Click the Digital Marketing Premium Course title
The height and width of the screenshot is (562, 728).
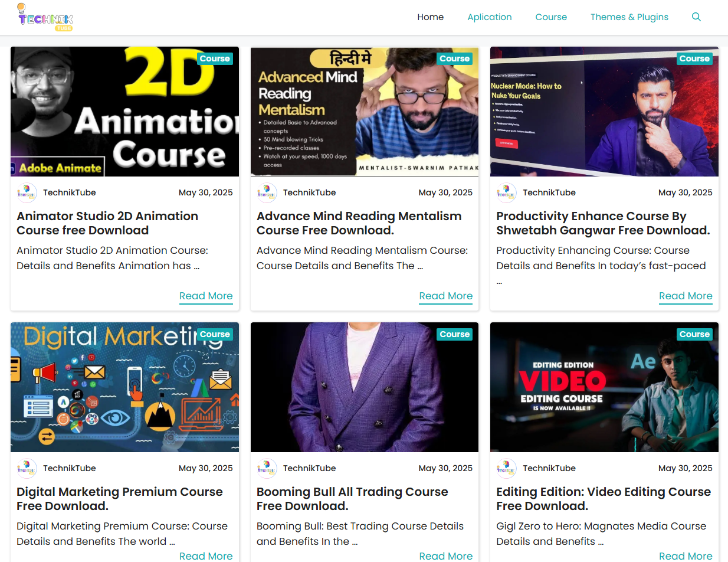click(120, 498)
